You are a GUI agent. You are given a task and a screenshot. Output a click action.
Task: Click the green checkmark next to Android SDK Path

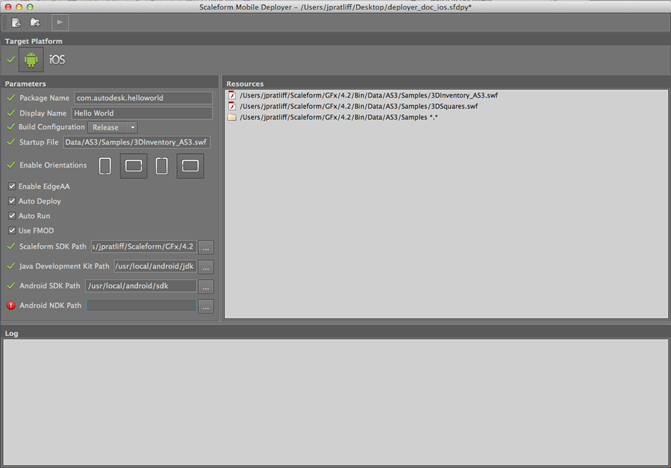pos(11,285)
